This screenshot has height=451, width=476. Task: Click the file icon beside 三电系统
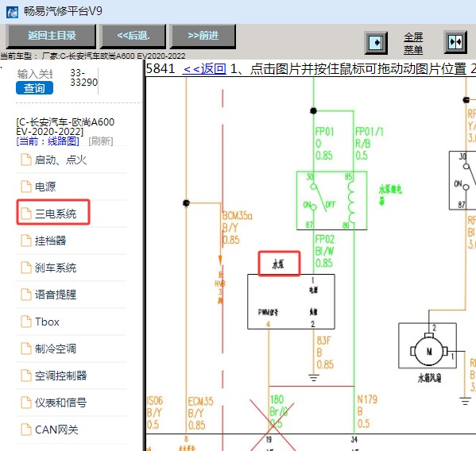click(26, 214)
